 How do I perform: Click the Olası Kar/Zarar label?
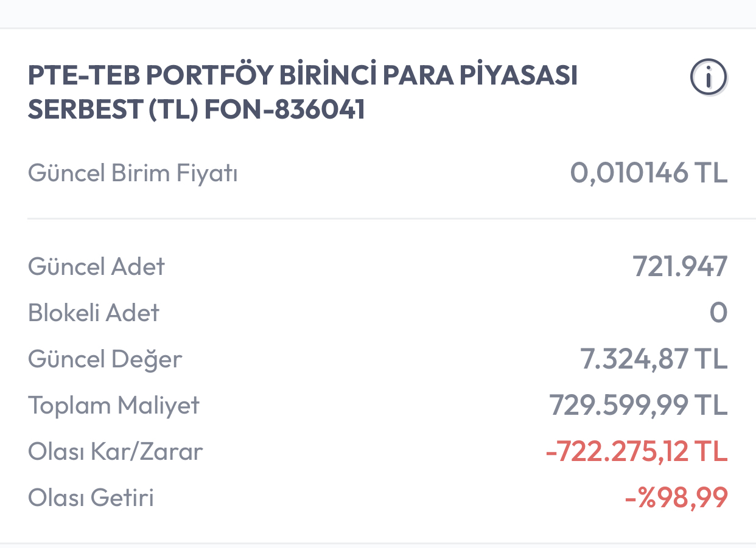click(115, 452)
